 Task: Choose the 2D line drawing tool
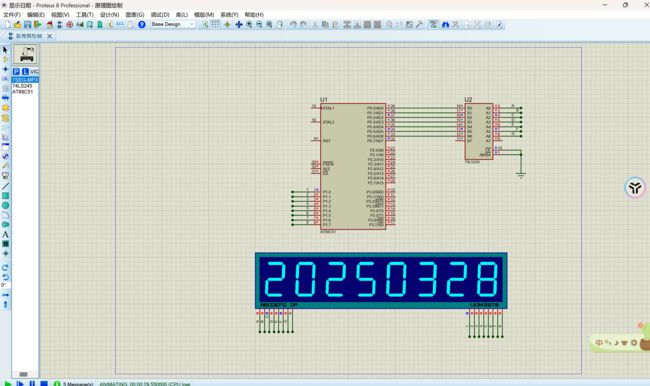(x=5, y=186)
